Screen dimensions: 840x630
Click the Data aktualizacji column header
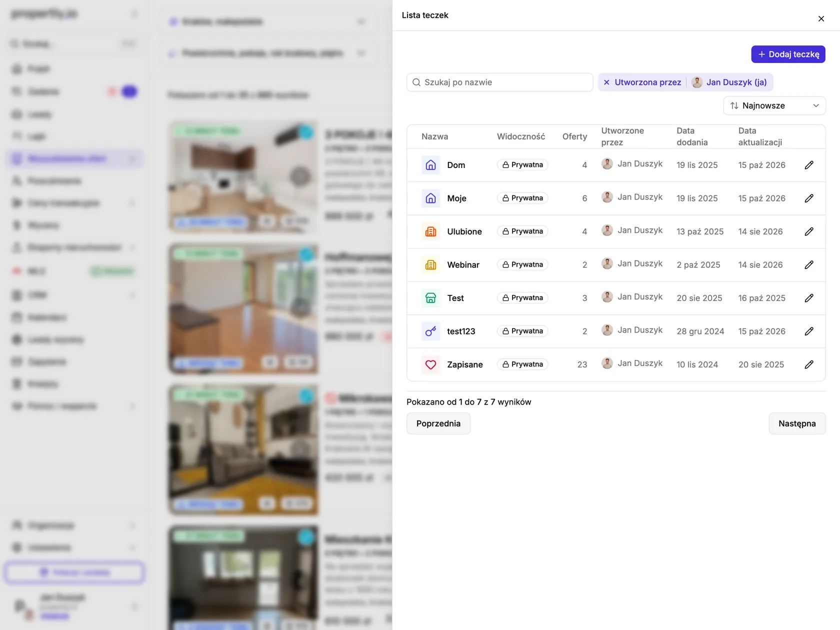[x=760, y=136]
